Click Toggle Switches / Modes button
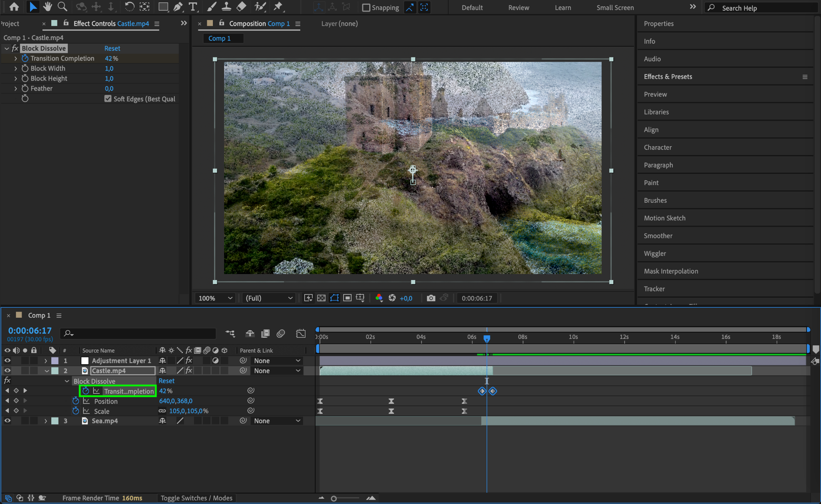Viewport: 821px width, 504px height. (x=196, y=498)
